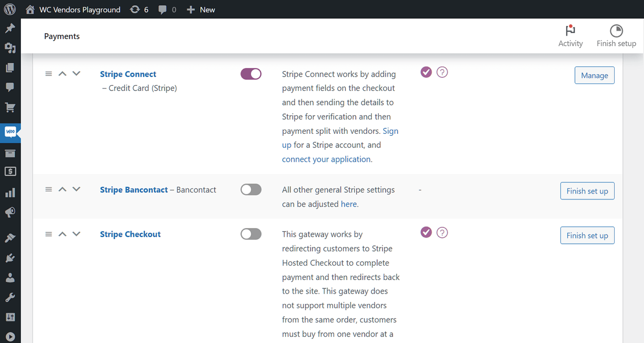Screen dimensions: 644x343
Task: Open the New content menu
Action: point(201,9)
